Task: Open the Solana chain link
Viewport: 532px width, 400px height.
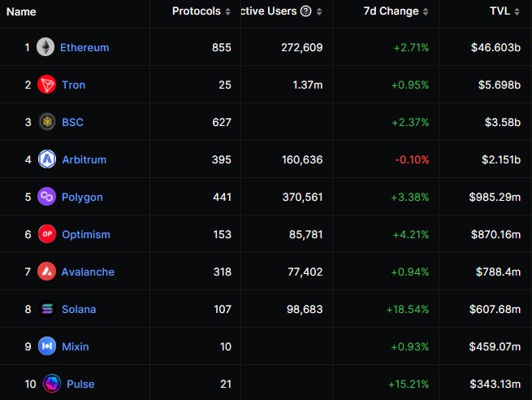Action: (79, 309)
